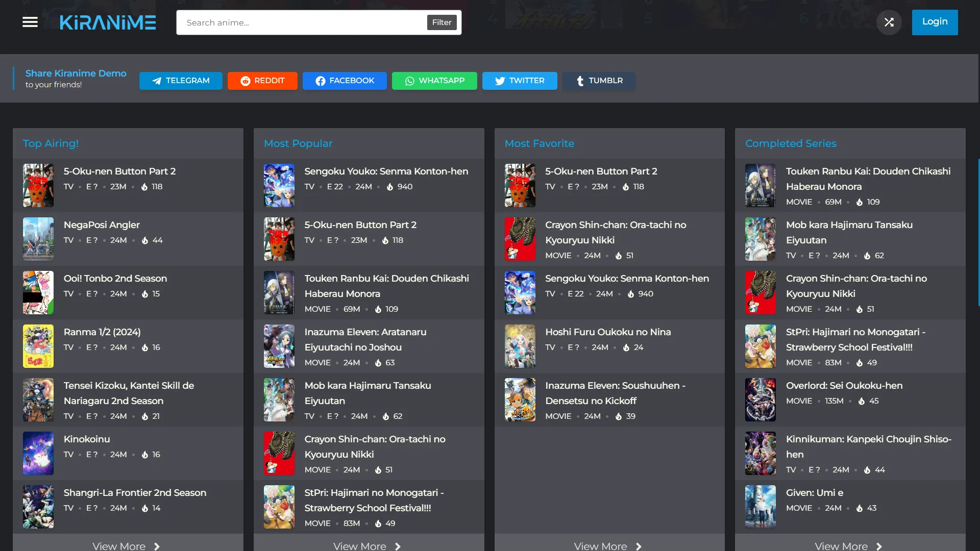Open NegaPosi Angler title link

pyautogui.click(x=102, y=225)
